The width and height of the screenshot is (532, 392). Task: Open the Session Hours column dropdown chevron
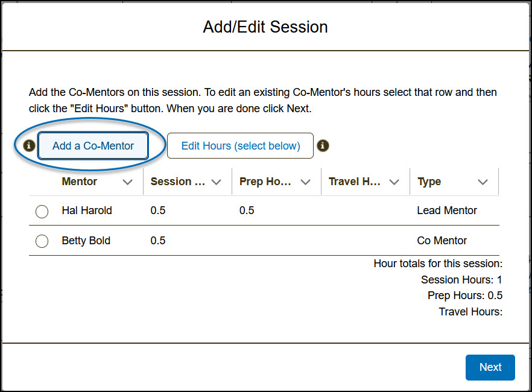coord(217,182)
